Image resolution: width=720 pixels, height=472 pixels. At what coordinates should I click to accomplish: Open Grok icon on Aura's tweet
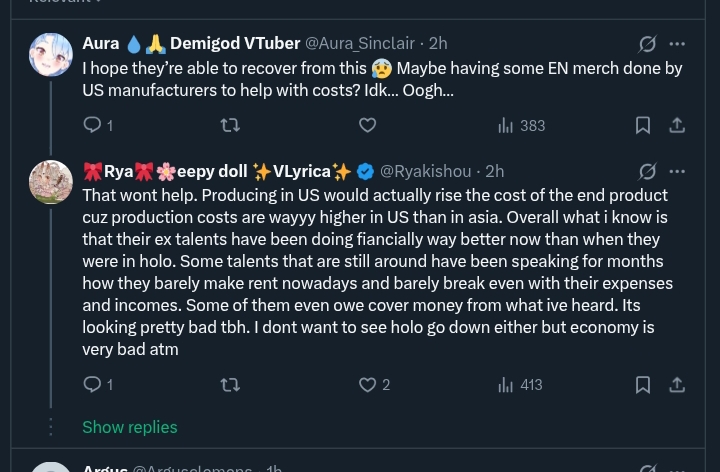point(647,44)
